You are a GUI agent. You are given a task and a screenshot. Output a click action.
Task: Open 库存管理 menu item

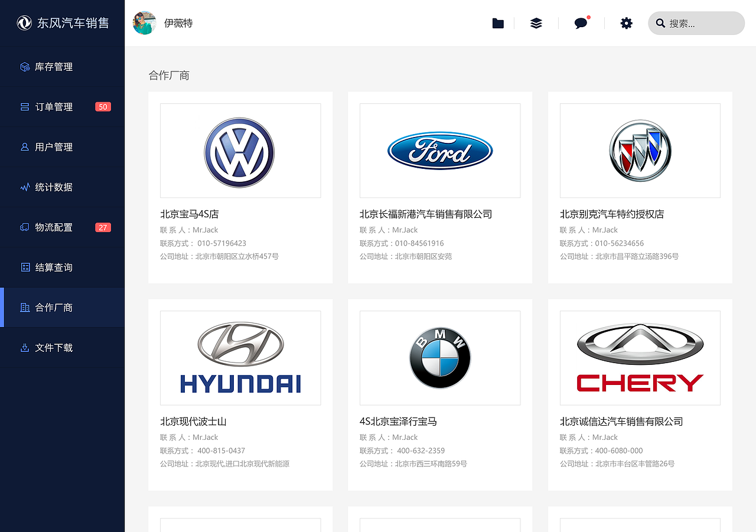click(63, 67)
